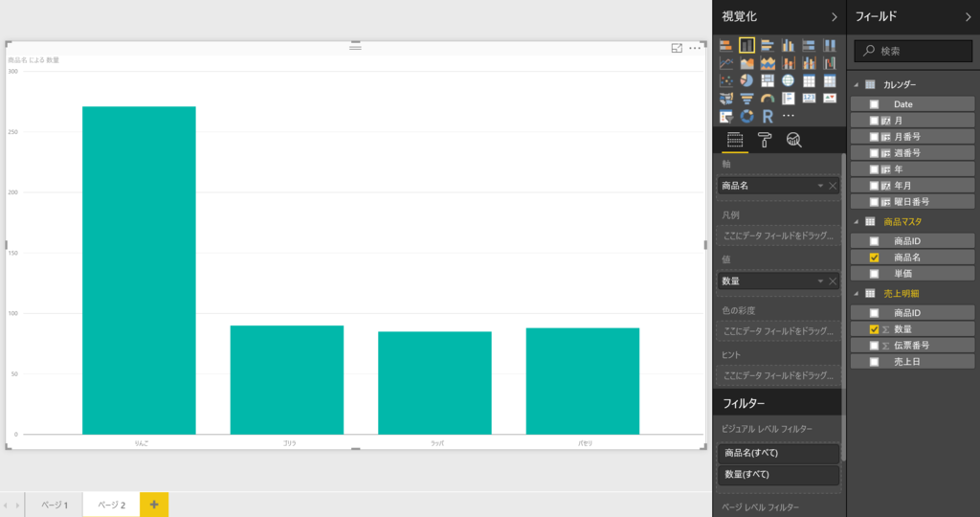
Task: Collapse the 視覚化 pane chevron
Action: [834, 17]
